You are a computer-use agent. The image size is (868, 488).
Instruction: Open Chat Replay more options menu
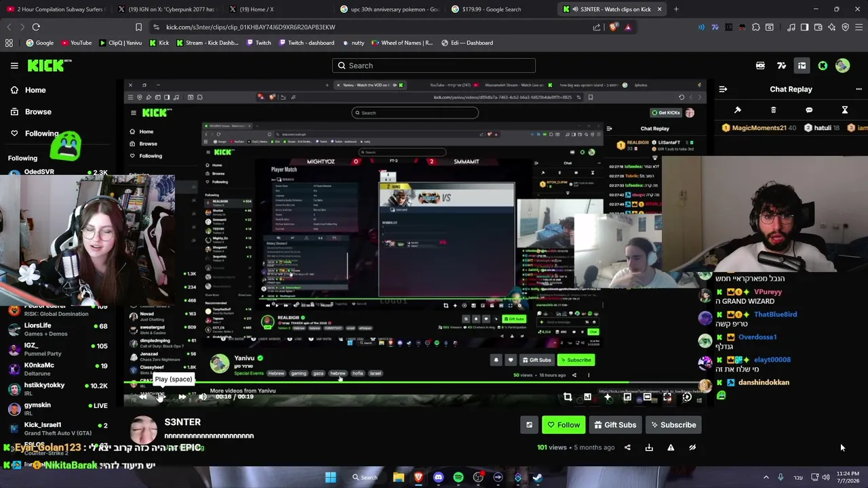[x=859, y=89]
